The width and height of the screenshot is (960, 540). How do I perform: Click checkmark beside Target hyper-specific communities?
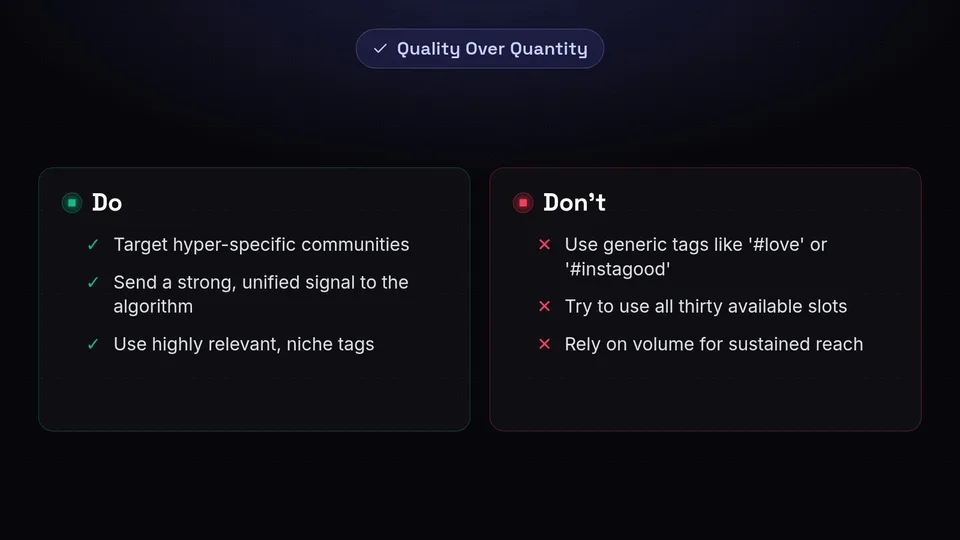click(93, 245)
